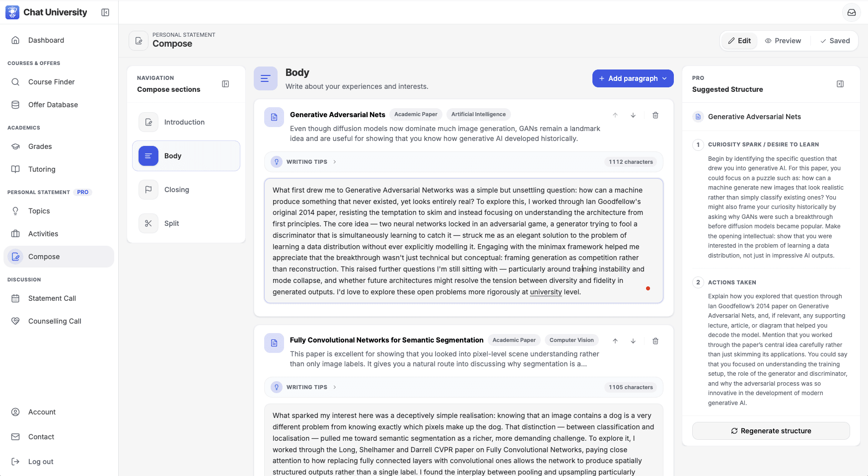The width and height of the screenshot is (868, 476).
Task: Switch to Preview mode
Action: (x=783, y=41)
